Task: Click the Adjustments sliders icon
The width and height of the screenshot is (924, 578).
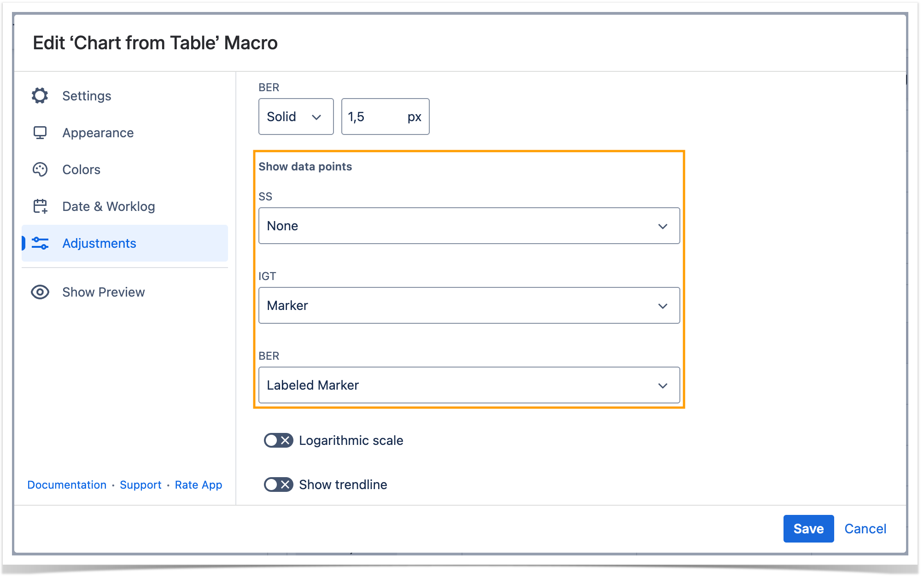Action: [40, 243]
